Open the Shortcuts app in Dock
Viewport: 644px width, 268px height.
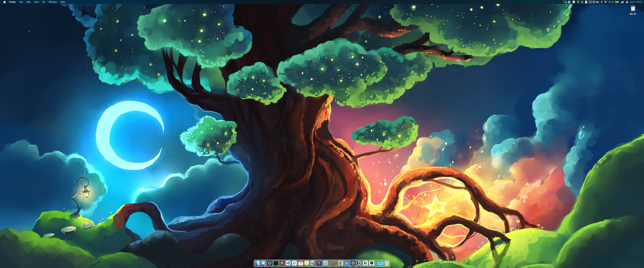[319, 263]
